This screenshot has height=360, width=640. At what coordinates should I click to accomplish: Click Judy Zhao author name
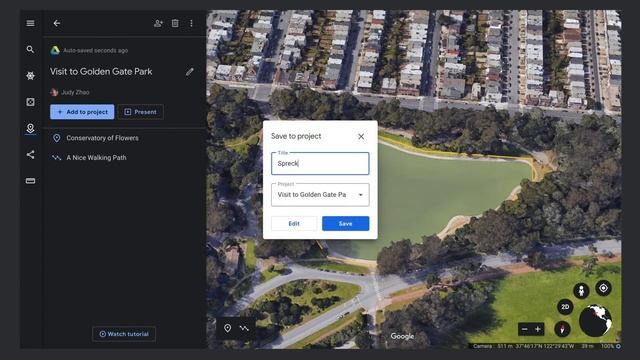[x=75, y=92]
